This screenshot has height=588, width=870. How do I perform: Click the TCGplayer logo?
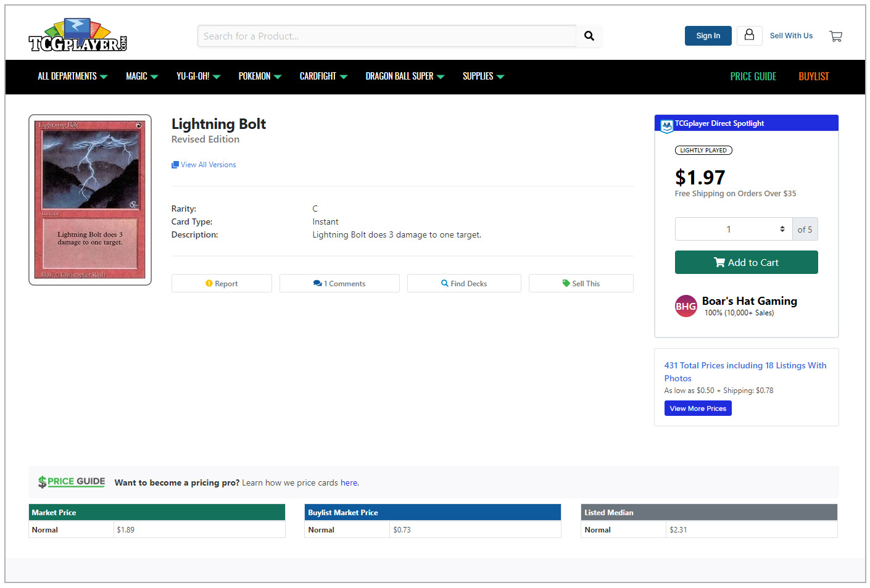pos(78,35)
